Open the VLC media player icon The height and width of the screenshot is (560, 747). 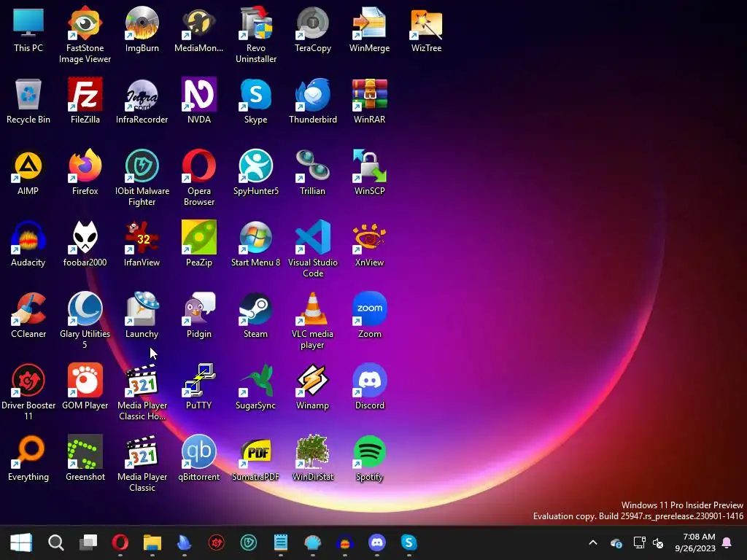click(x=312, y=321)
